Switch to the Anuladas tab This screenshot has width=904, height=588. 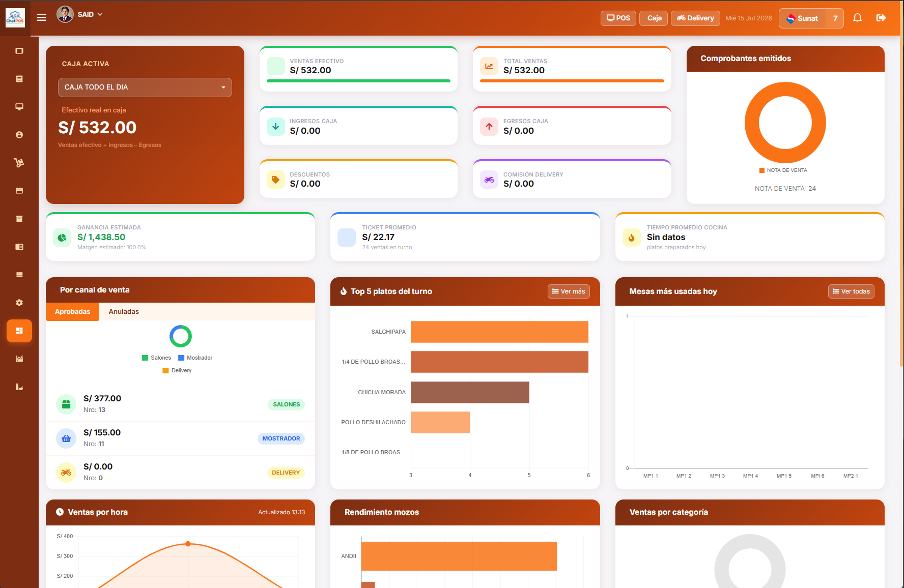124,312
